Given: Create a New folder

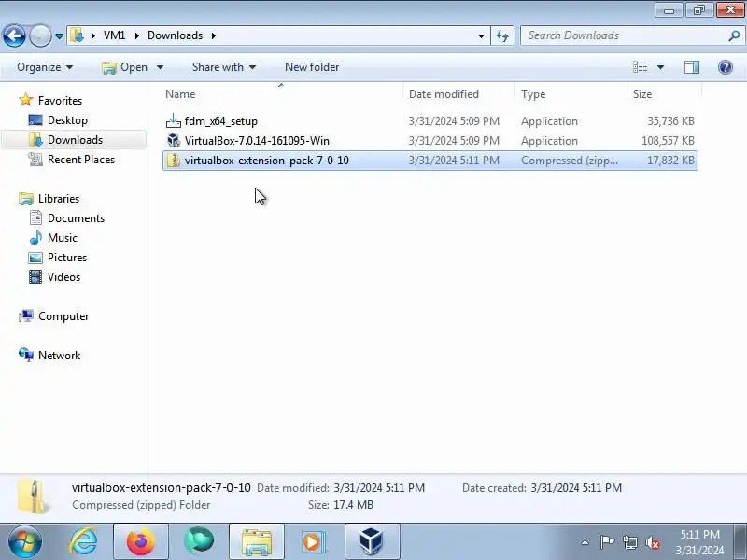Looking at the screenshot, I should tap(312, 67).
